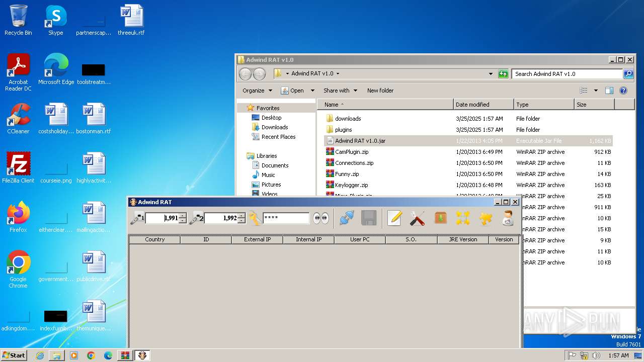644x362 pixels.
Task: Sort files by Size column header
Action: 594,105
